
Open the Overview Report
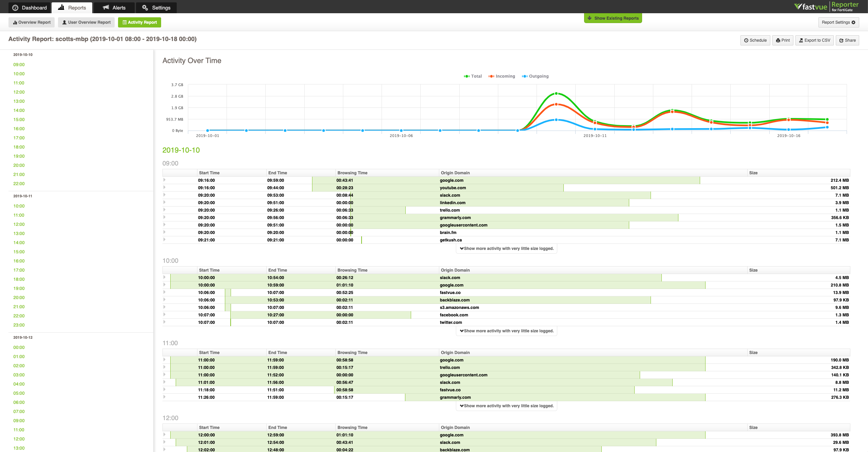[x=31, y=22]
